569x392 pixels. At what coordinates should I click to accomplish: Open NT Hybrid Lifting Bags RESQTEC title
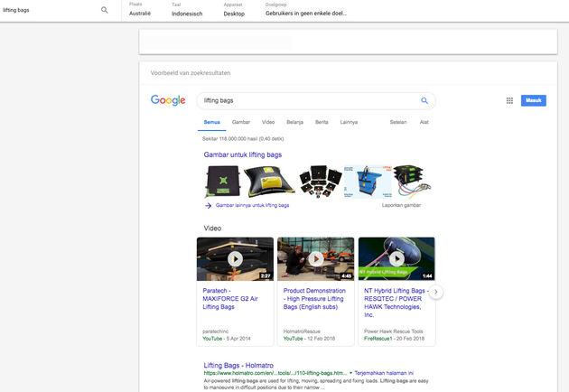click(396, 303)
